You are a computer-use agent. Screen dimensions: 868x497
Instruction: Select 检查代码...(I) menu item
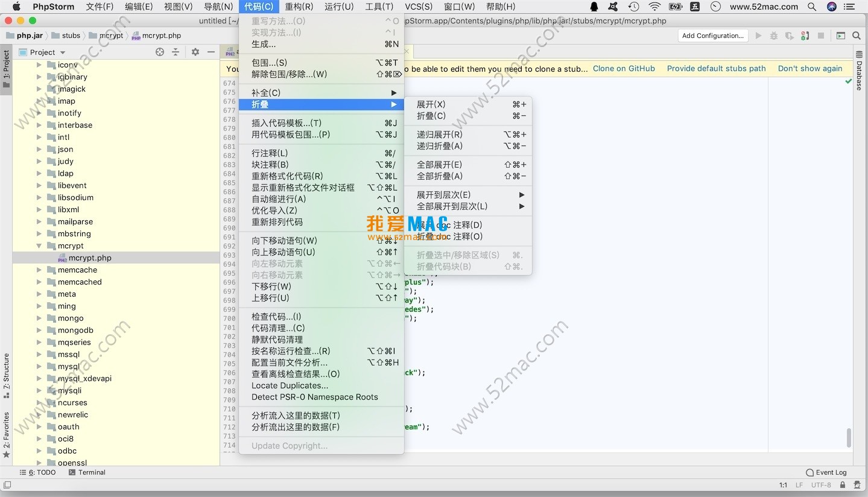click(322, 317)
